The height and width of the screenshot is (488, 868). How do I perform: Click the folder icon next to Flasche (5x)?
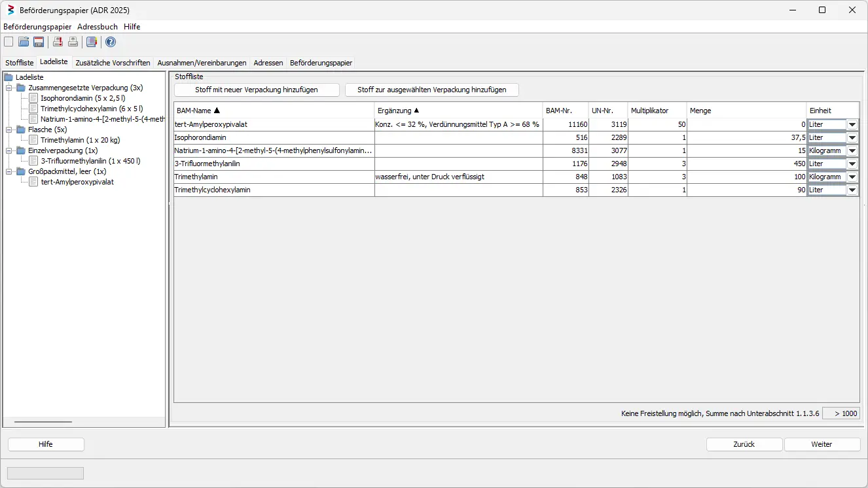21,130
